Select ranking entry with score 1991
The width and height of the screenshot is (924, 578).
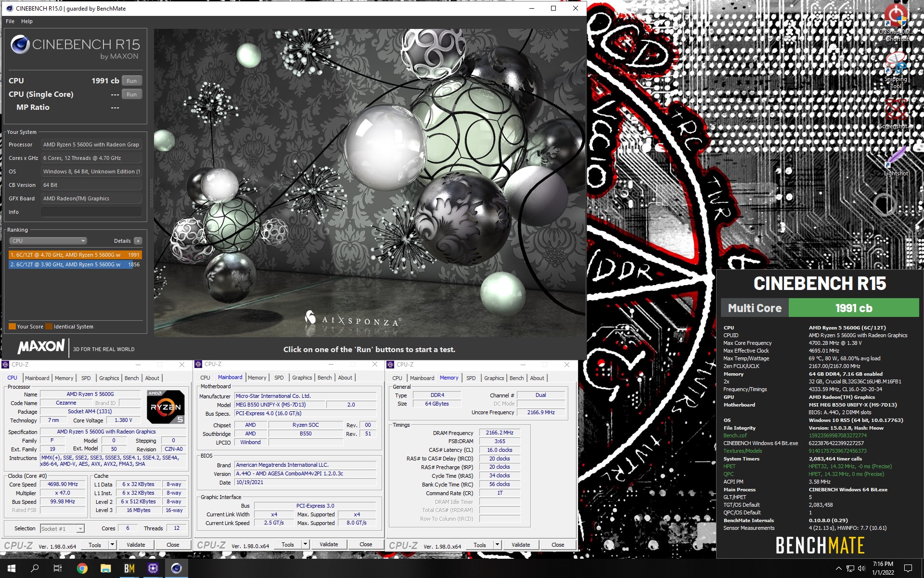(x=75, y=255)
